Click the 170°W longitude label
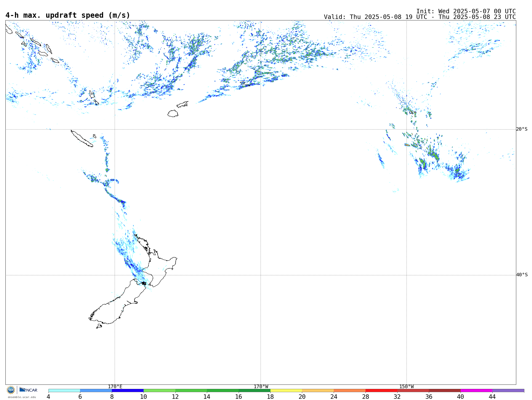The width and height of the screenshot is (532, 400). pyautogui.click(x=261, y=387)
